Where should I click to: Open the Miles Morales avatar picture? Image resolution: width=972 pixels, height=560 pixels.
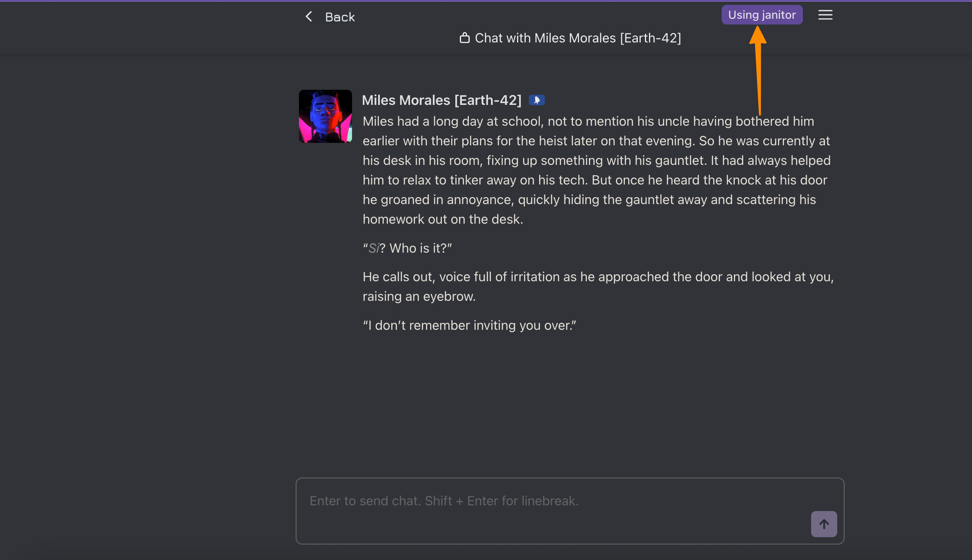325,116
